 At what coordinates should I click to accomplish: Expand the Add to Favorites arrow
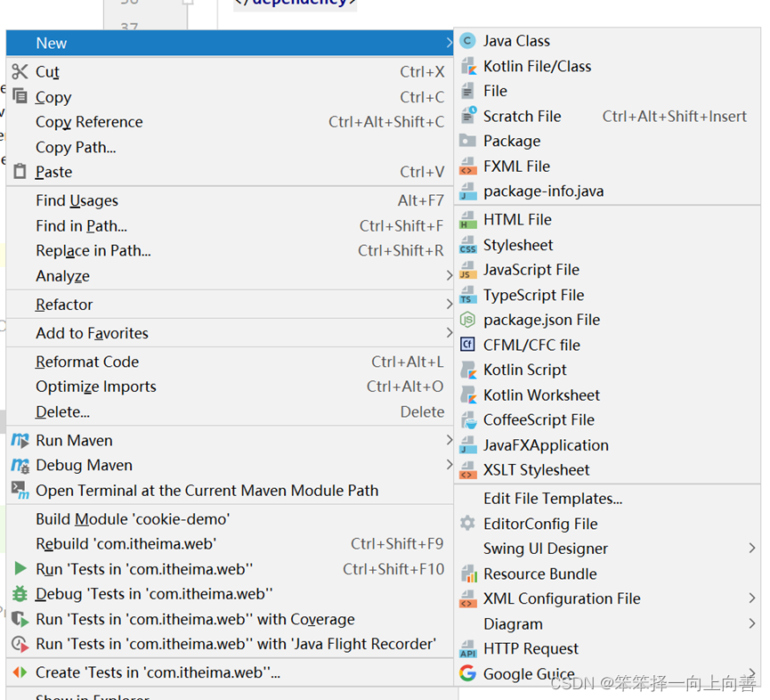point(449,332)
